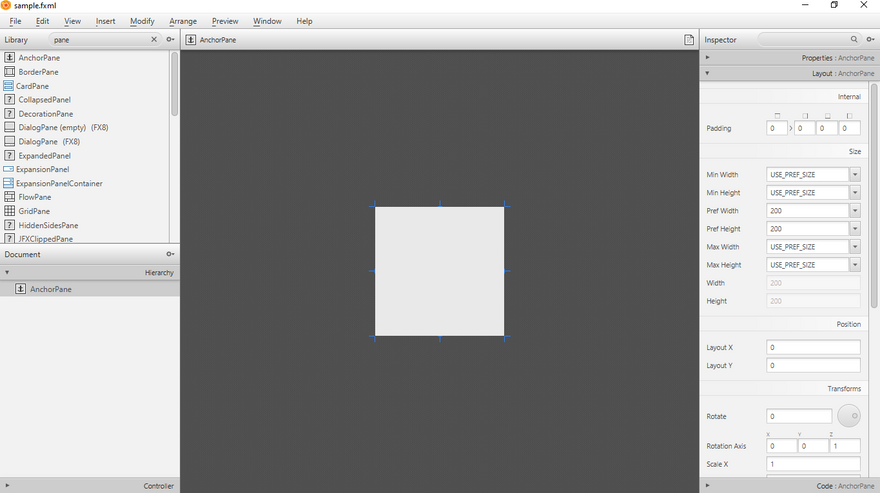Clear the library search field text
880x493 pixels.
[x=154, y=40]
